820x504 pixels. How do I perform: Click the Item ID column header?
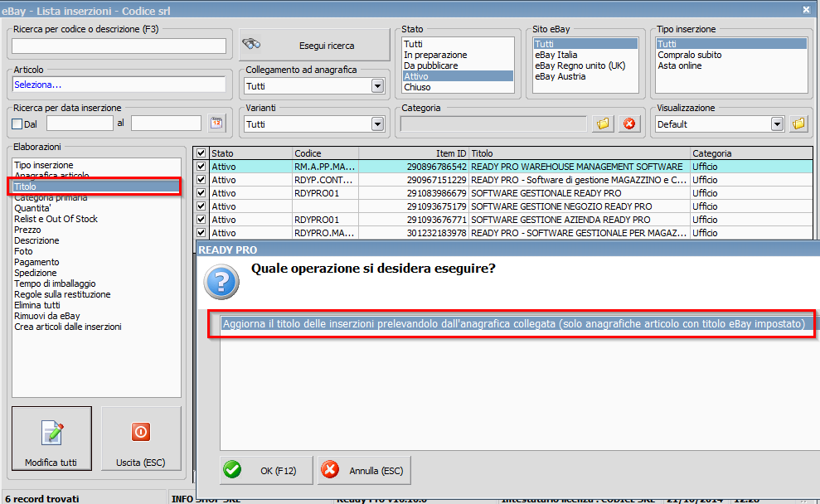pos(414,153)
